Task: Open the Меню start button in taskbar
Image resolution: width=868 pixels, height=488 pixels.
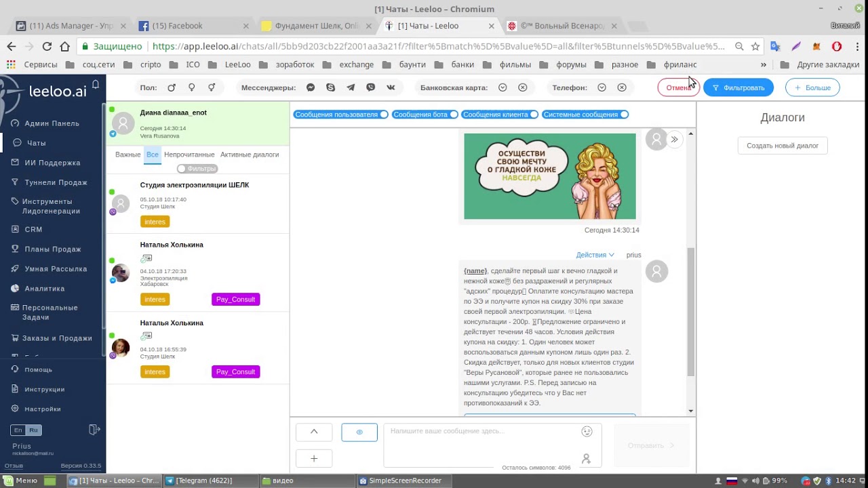Action: (x=20, y=481)
